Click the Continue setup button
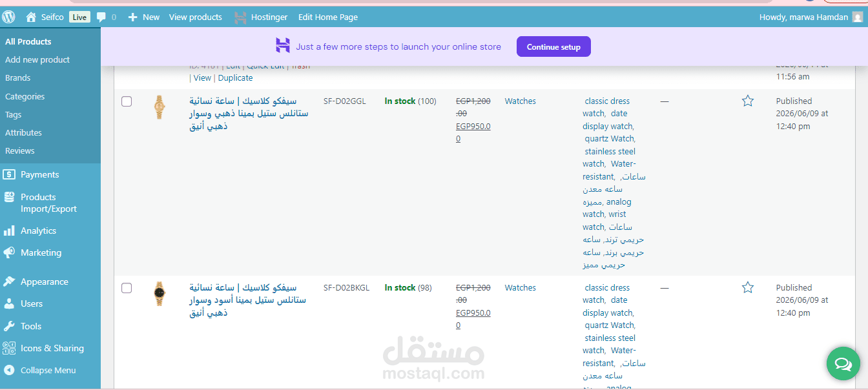The height and width of the screenshot is (390, 868). (553, 46)
